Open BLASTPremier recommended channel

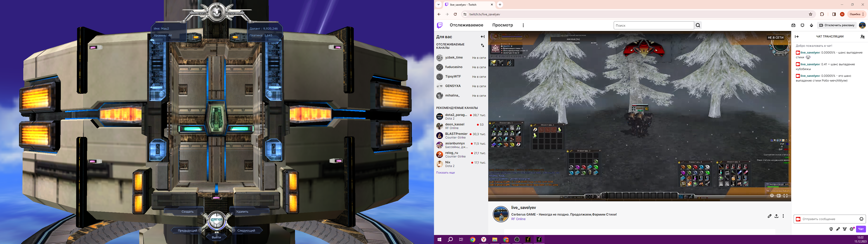[x=461, y=136]
